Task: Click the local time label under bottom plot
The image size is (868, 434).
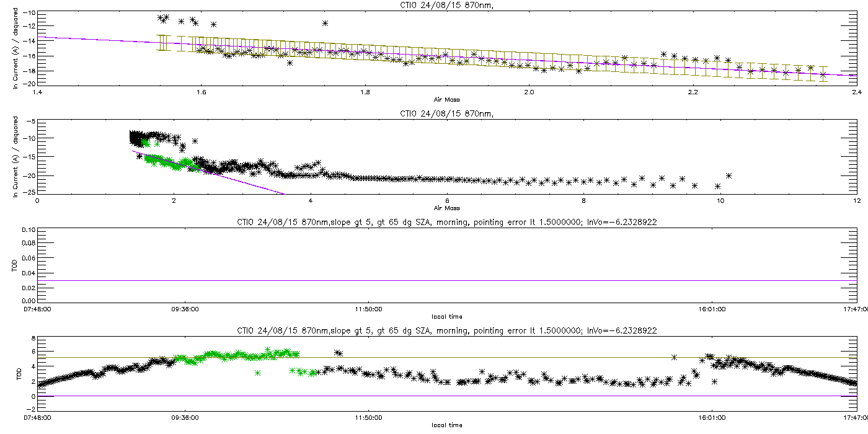Action: point(446,425)
